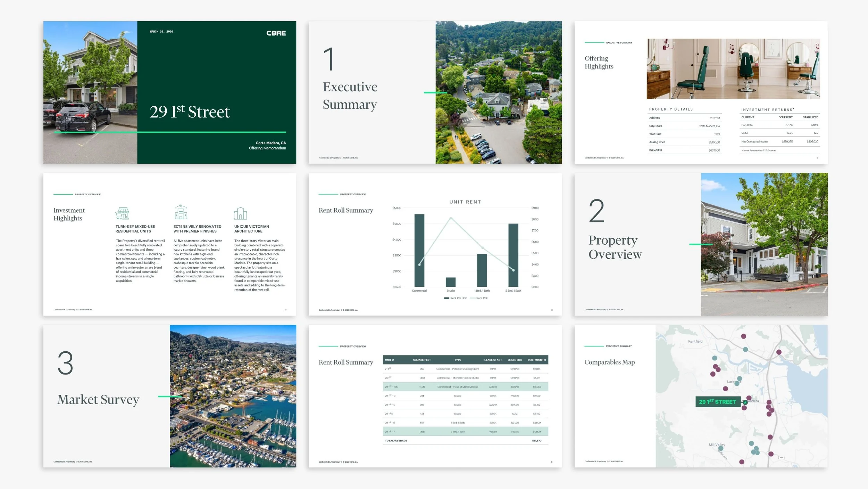This screenshot has width=868, height=489.
Task: Open the Property Overview section slide
Action: (701, 244)
